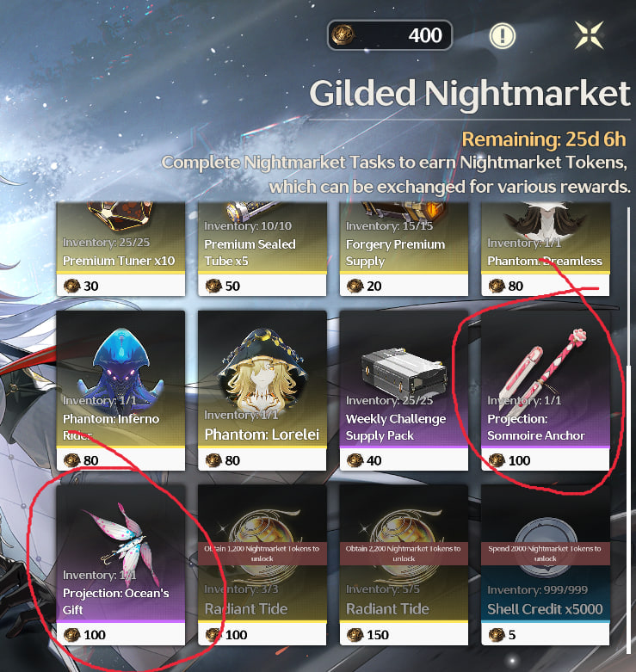Image resolution: width=636 pixels, height=672 pixels.
Task: Select Phantom: Lorelei character icon
Action: click(262, 368)
